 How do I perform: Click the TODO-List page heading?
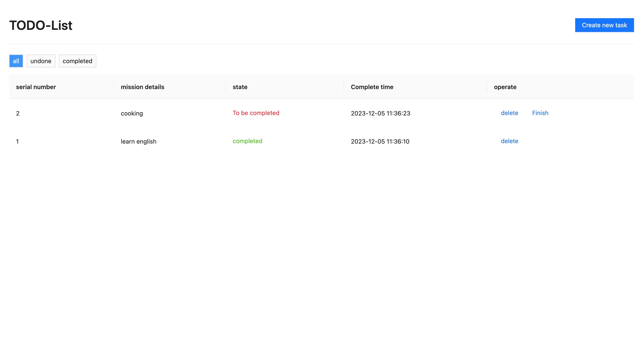pos(41,26)
